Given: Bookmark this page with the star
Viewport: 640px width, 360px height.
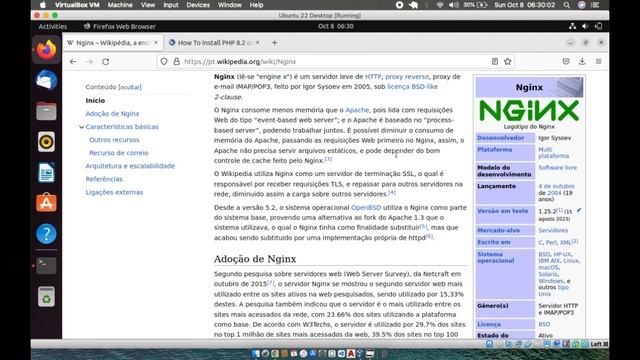Looking at the screenshot, I should click(x=507, y=62).
